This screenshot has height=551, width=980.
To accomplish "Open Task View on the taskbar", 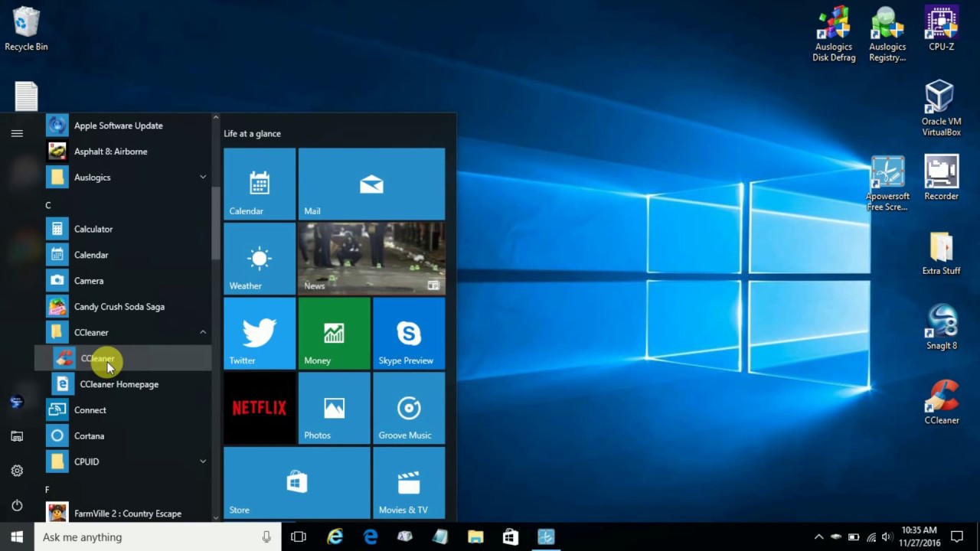I will tap(299, 537).
